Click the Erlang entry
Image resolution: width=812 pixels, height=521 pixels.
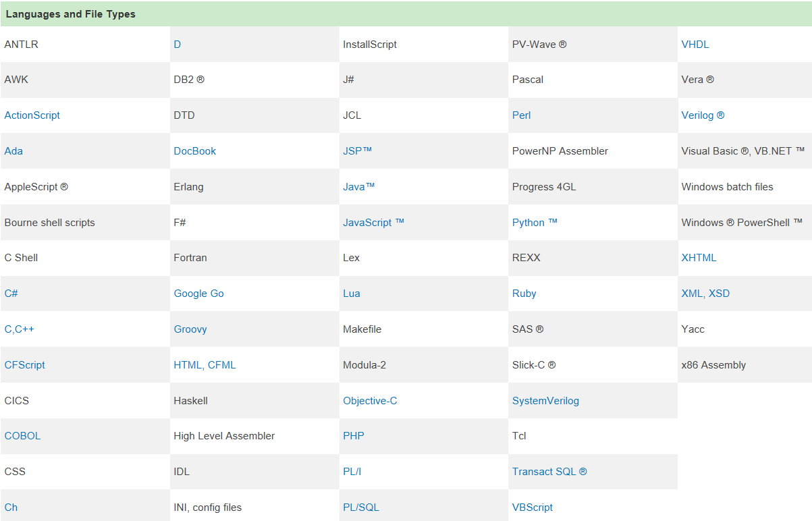click(254, 187)
